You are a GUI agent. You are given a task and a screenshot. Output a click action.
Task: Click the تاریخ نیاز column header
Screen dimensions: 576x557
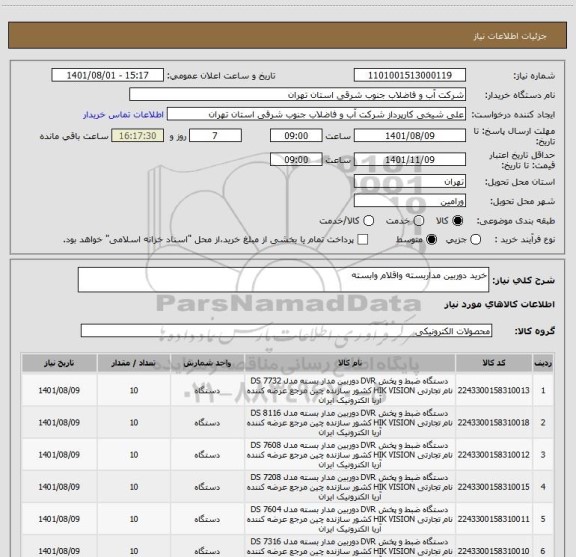59,363
